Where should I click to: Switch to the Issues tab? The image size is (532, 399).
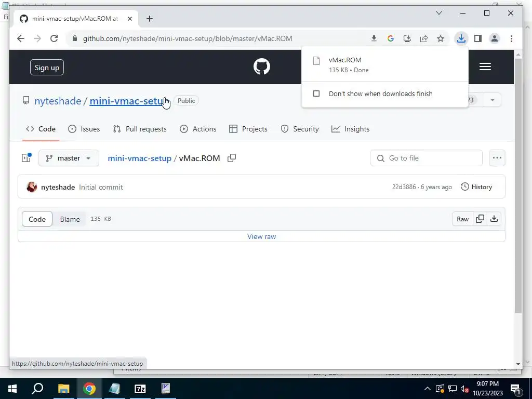[x=84, y=129]
